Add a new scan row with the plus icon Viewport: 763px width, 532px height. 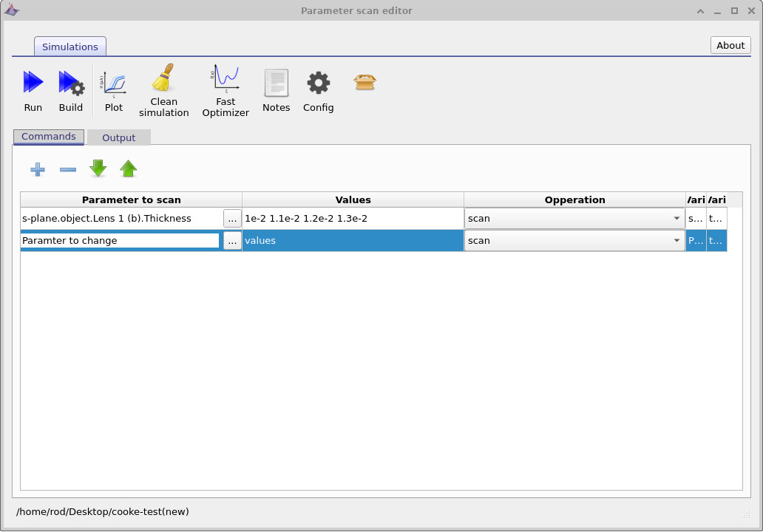pos(37,169)
